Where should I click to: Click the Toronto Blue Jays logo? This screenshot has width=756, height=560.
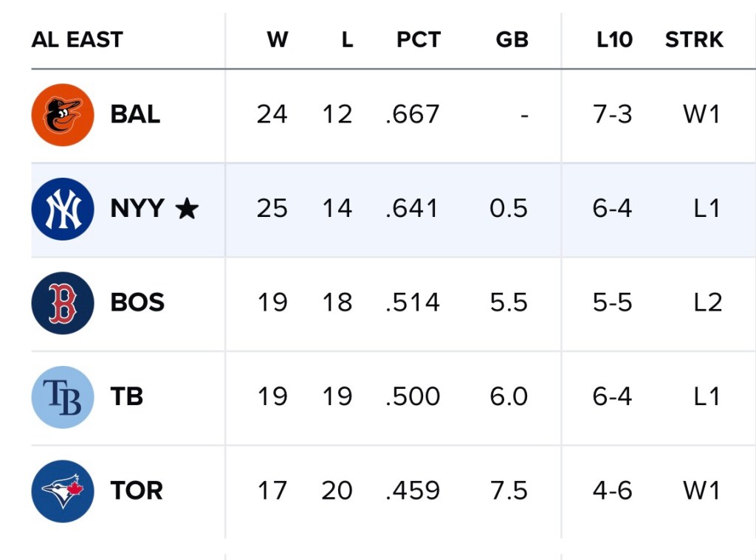[63, 491]
